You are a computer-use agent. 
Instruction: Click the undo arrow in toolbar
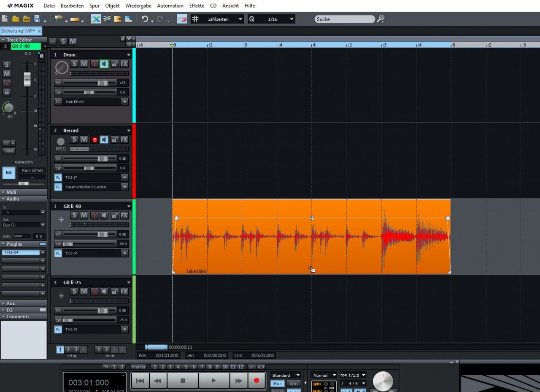point(145,19)
